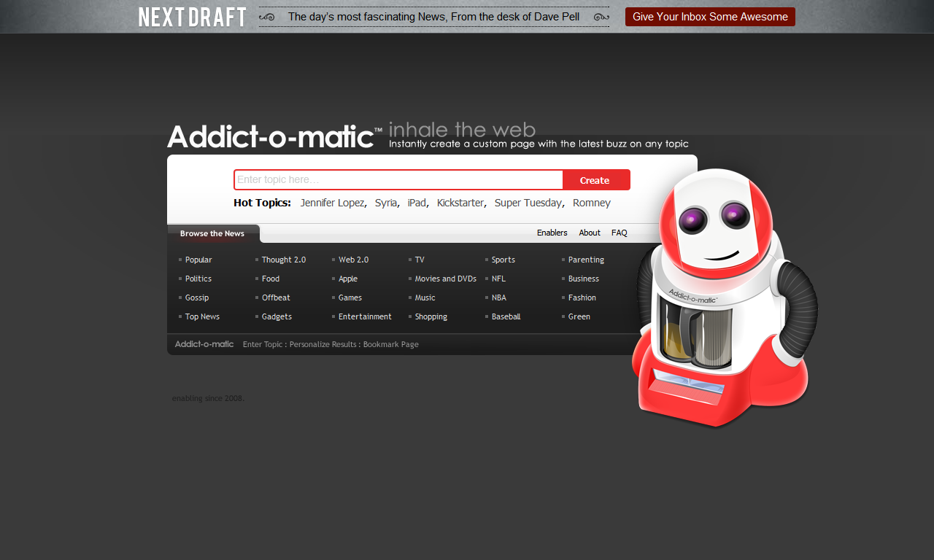
Task: Open the FAQ link
Action: (619, 233)
